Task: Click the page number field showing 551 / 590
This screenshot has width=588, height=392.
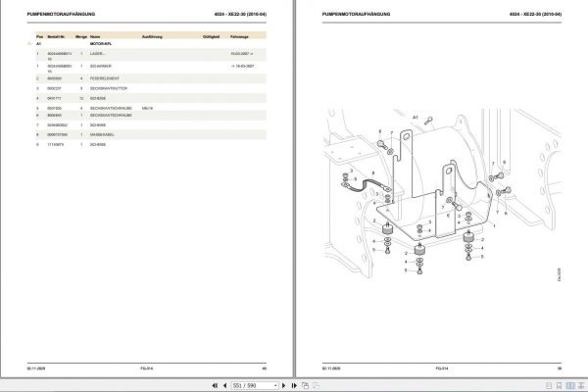Action: pyautogui.click(x=252, y=385)
